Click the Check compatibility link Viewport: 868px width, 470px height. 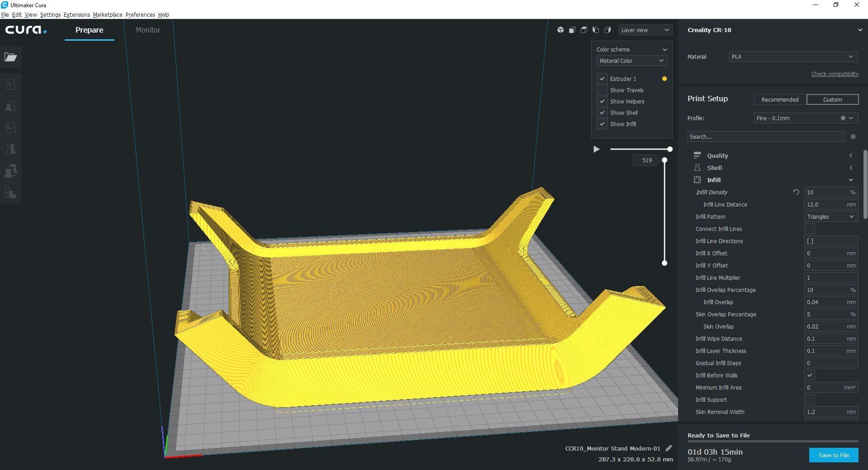(x=835, y=74)
